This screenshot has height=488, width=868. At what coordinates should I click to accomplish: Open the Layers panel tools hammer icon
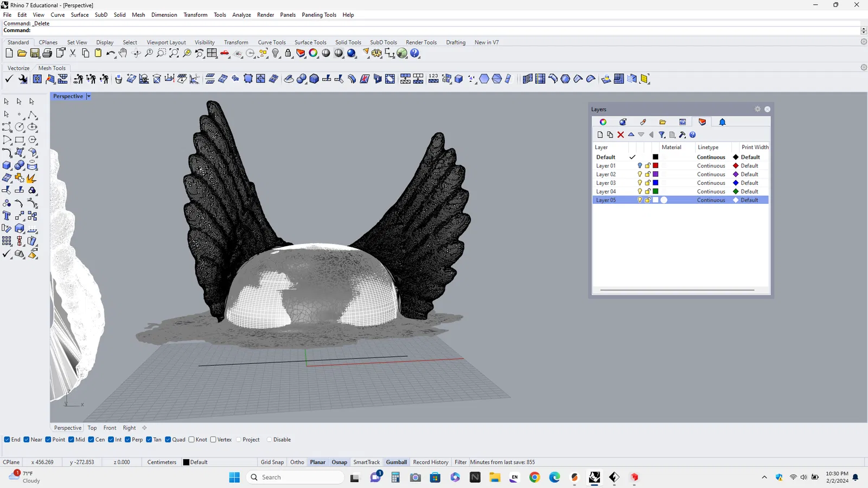(x=682, y=135)
